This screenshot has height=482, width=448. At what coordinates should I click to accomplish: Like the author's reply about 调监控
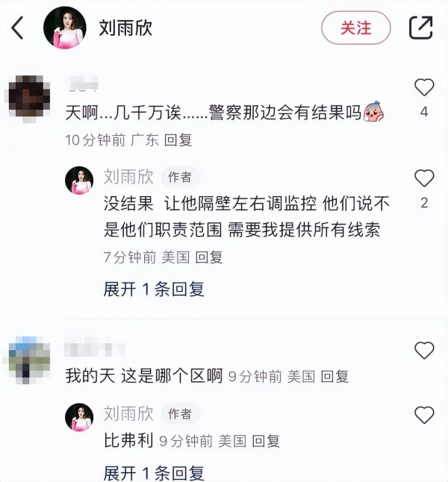click(x=424, y=178)
